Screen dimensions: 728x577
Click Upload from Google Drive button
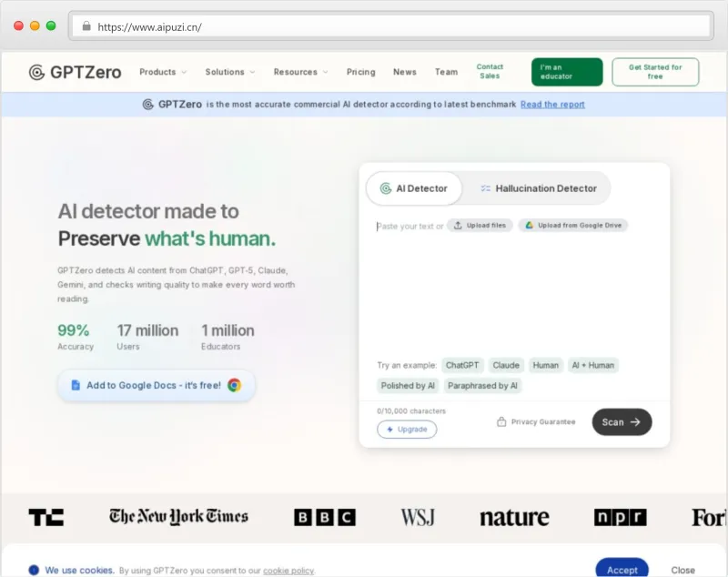point(573,225)
